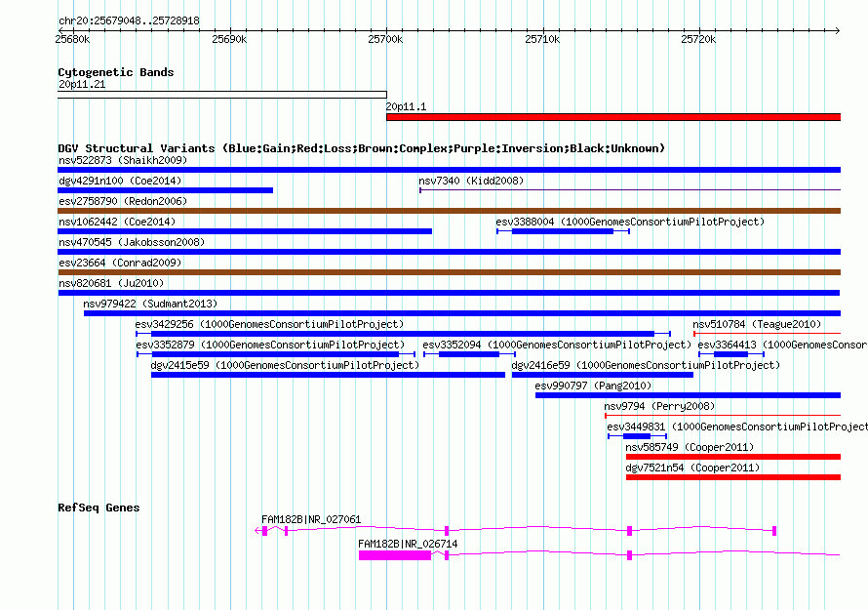Select the 25710k ruler position
Image resolution: width=868 pixels, height=610 pixels.
click(542, 39)
